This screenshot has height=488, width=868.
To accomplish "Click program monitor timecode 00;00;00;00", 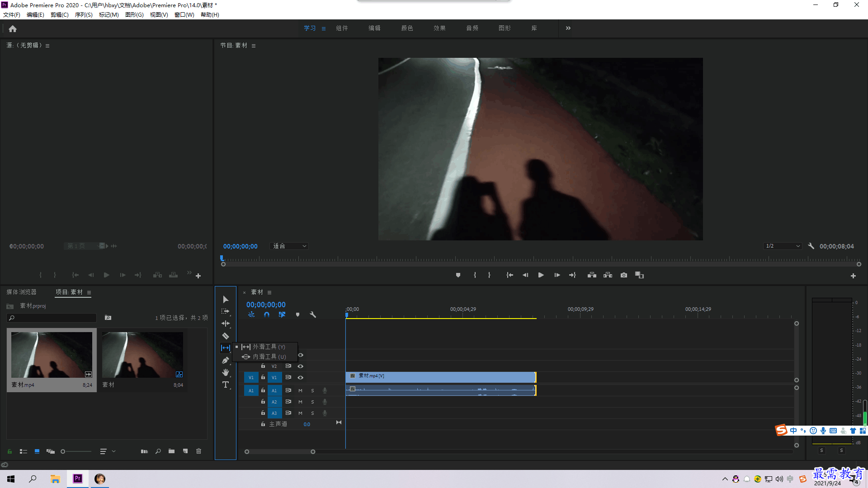I will point(240,246).
